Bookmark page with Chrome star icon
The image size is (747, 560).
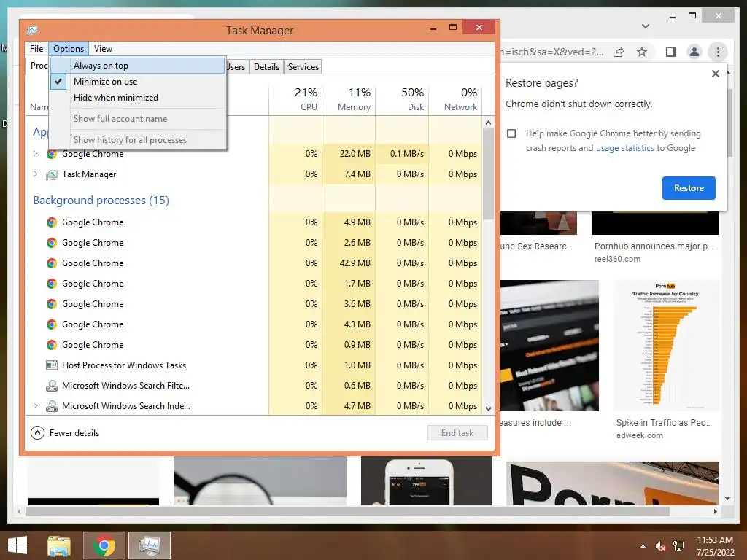point(642,52)
